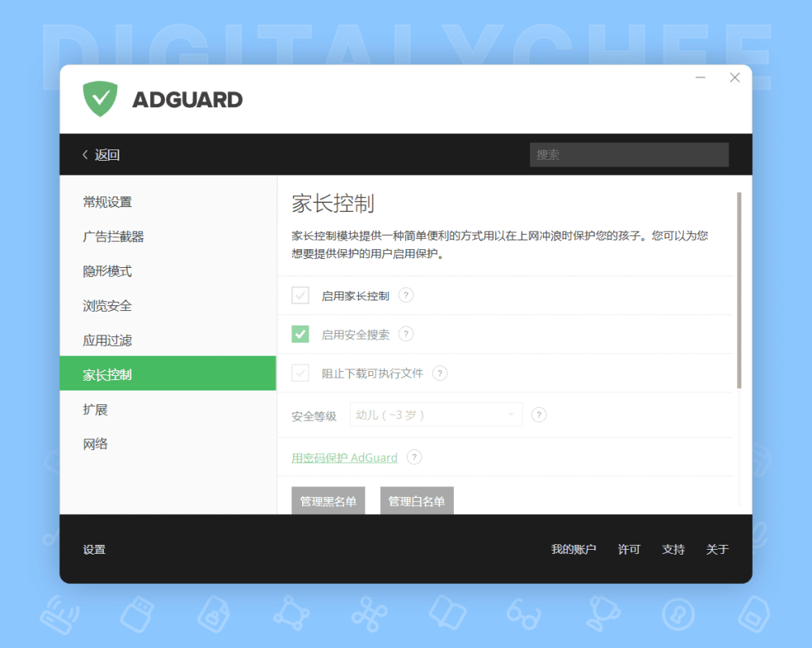Switch to 应用过滤 section
Image resolution: width=812 pixels, height=648 pixels.
168,340
